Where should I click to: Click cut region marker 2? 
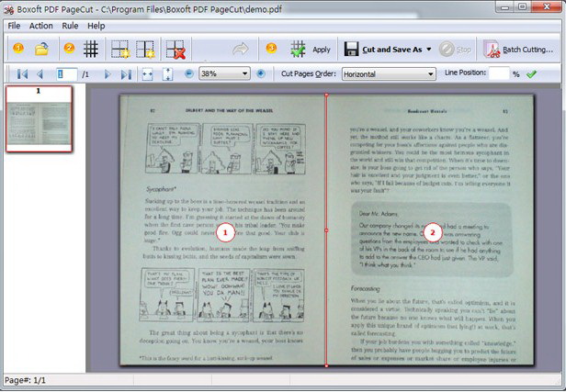coord(433,233)
